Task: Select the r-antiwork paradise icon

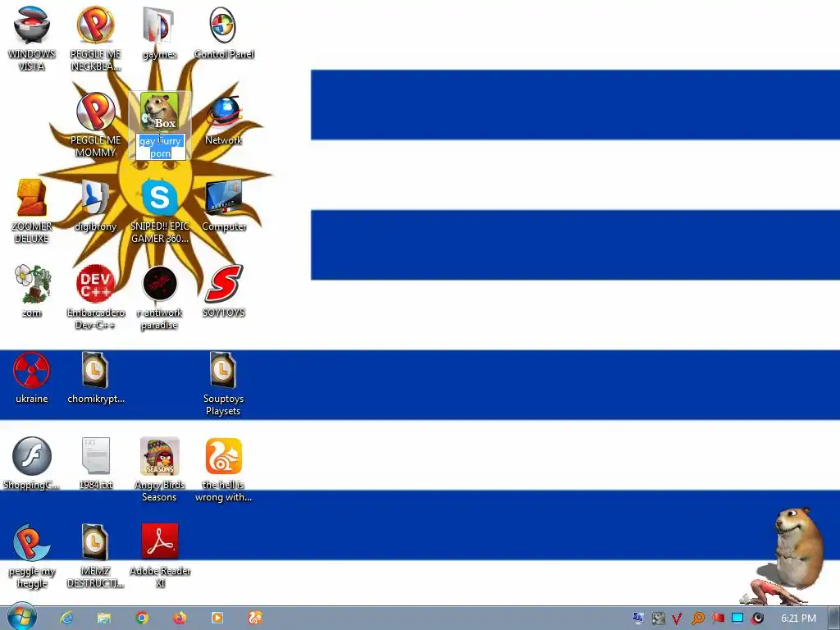Action: (x=160, y=297)
